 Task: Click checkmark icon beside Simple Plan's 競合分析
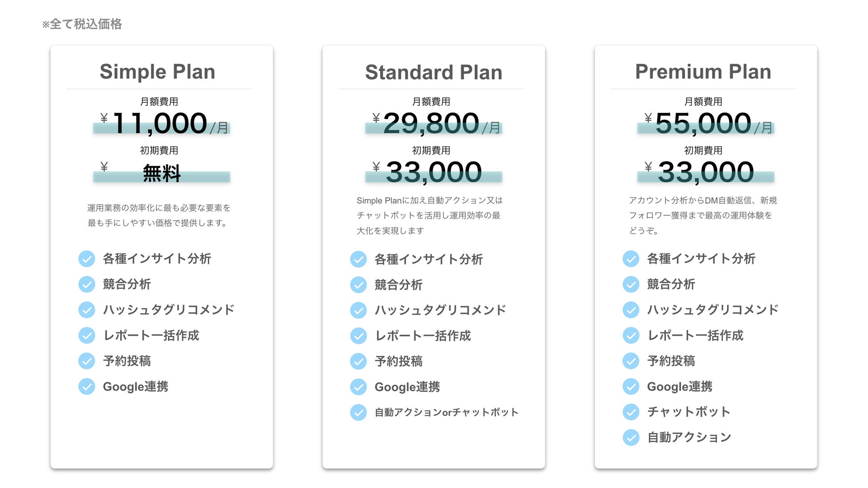(x=87, y=284)
